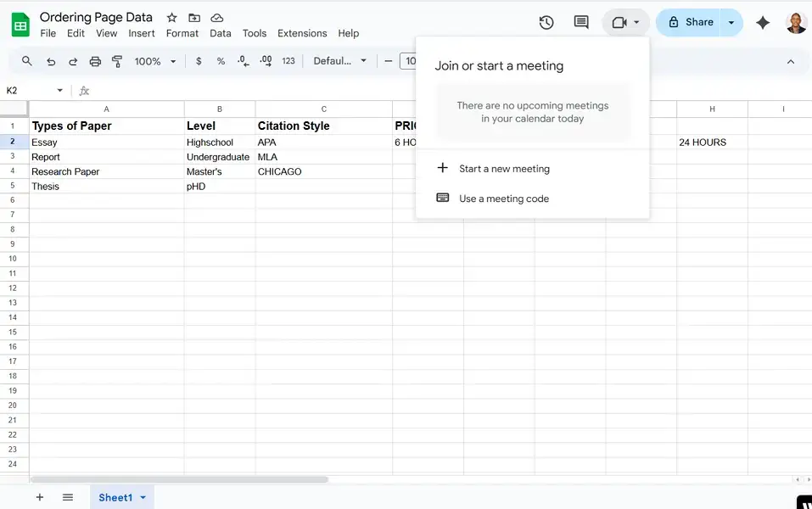Expand the 100% zoom dropdown
This screenshot has height=509, width=812.
coord(155,61)
